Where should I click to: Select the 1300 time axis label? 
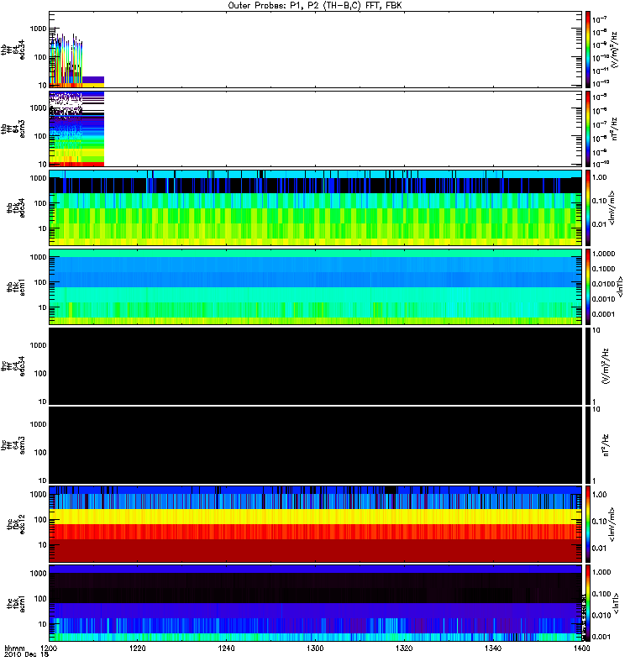(x=315, y=648)
